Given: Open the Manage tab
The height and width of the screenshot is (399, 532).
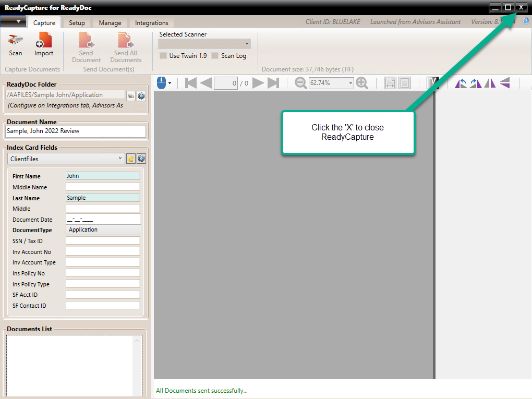Looking at the screenshot, I should [x=110, y=23].
